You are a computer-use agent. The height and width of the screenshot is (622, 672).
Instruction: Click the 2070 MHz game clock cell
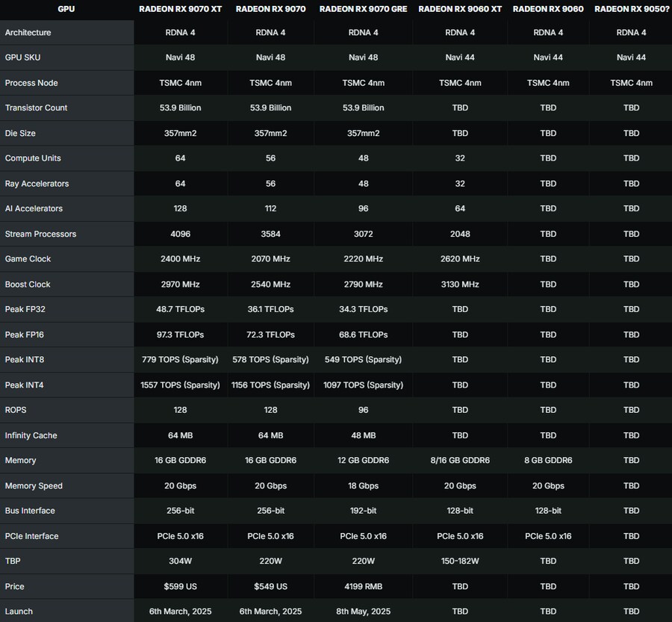tap(270, 259)
